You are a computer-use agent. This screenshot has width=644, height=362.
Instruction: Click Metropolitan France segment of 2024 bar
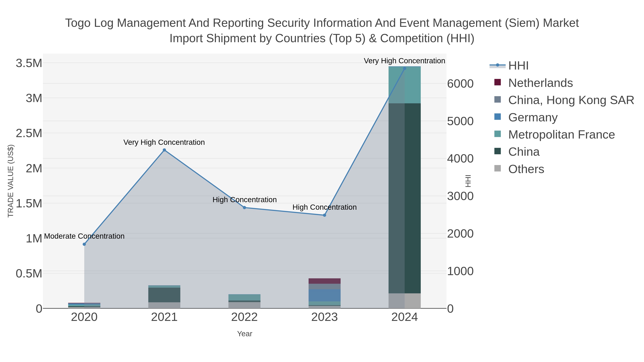(405, 85)
